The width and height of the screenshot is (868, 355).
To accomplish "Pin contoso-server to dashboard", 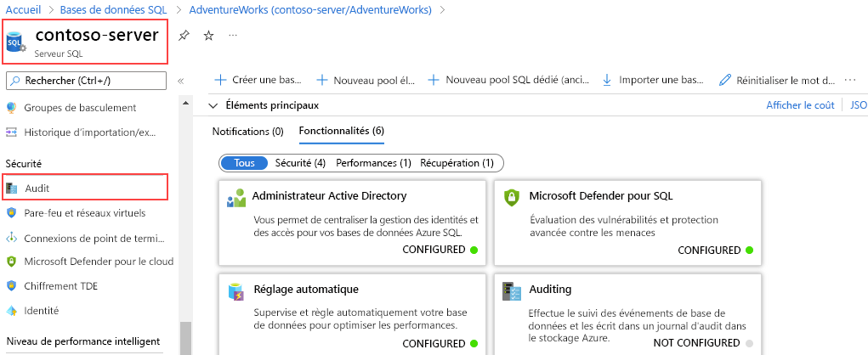I will [x=184, y=36].
